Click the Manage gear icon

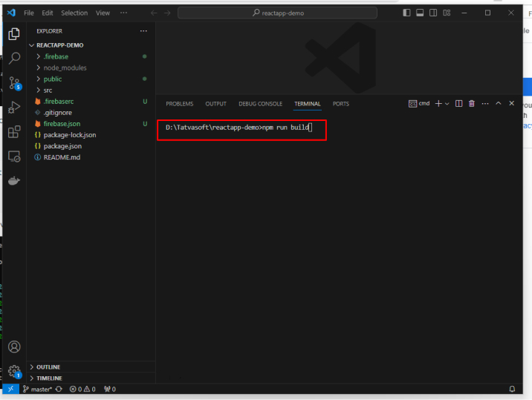coord(13,370)
